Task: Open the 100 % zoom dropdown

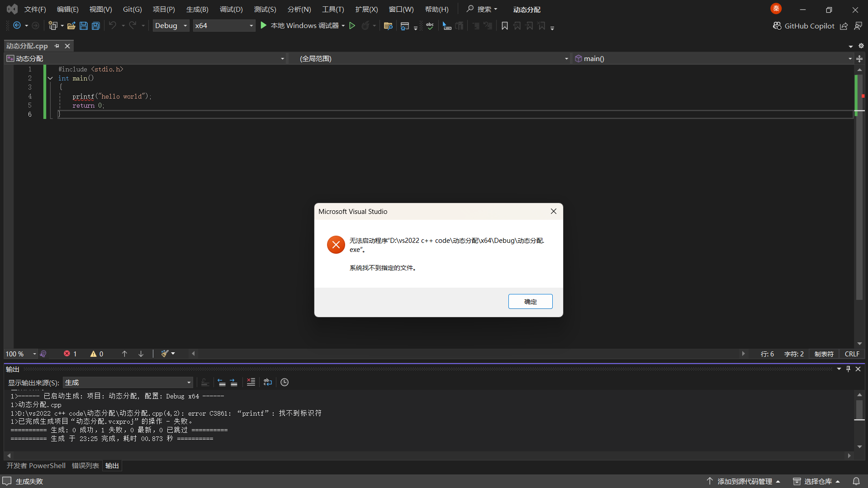Action: click(x=21, y=354)
